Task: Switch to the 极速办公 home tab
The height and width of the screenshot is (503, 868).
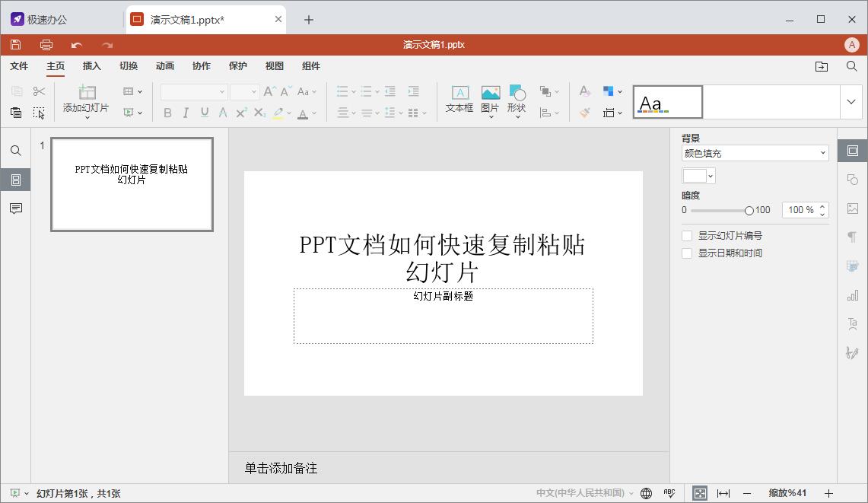Action: pos(39,19)
